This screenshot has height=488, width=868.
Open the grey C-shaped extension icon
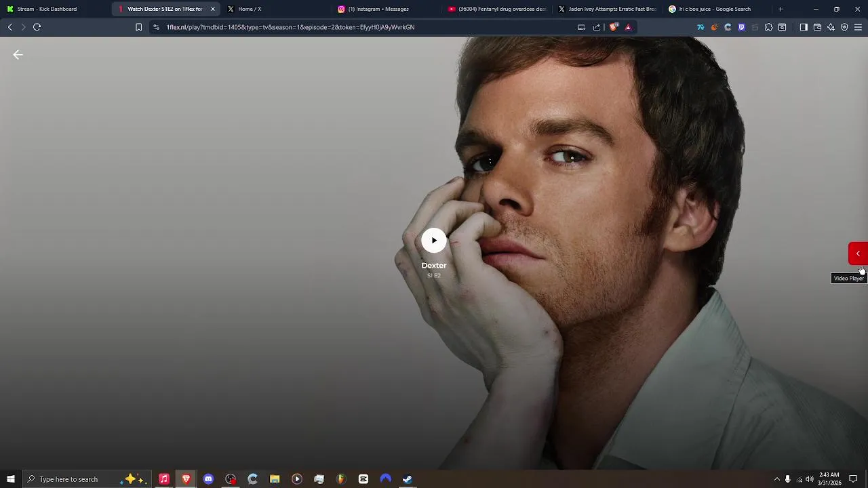tap(728, 27)
